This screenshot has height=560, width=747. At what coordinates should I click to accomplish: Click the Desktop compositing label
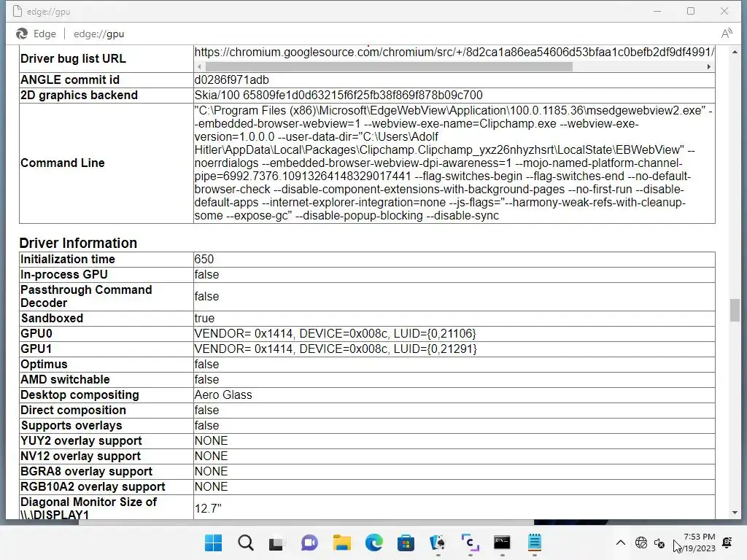coord(80,394)
